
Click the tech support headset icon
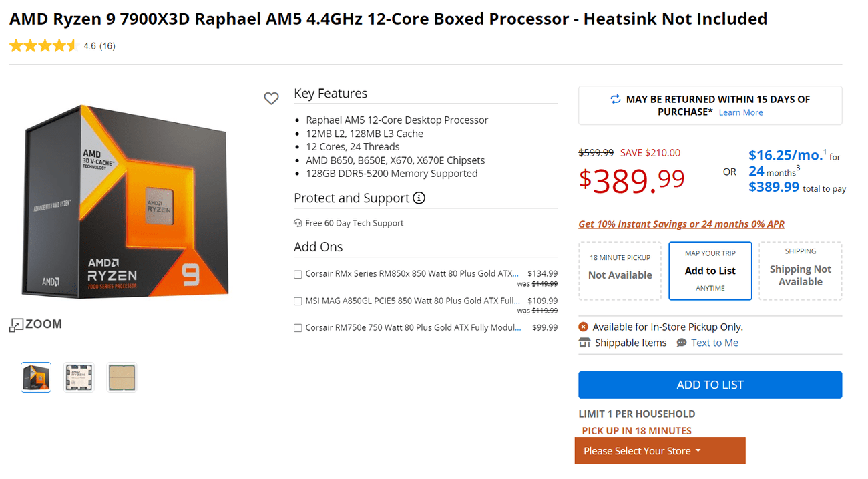pos(298,223)
